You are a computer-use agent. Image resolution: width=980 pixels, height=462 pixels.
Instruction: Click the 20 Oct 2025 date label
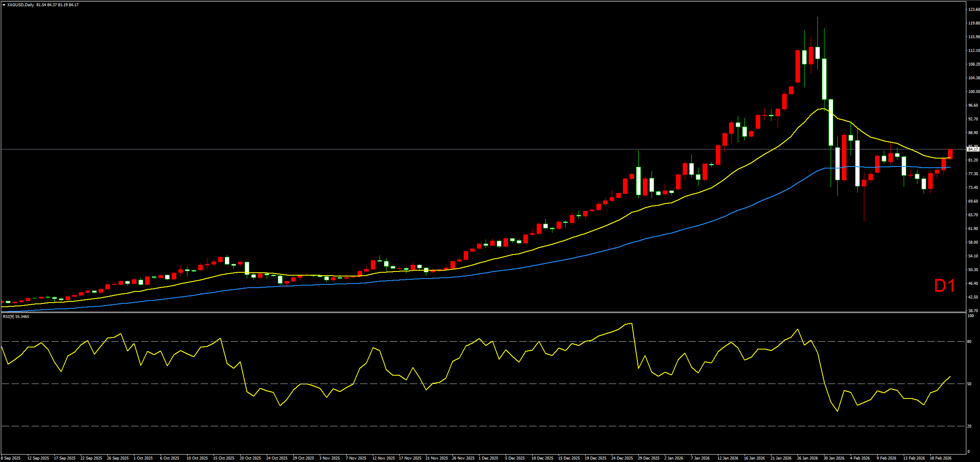point(250,458)
